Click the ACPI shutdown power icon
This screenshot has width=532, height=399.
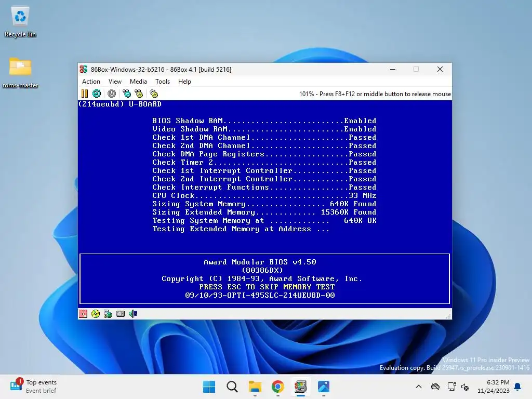pos(112,94)
